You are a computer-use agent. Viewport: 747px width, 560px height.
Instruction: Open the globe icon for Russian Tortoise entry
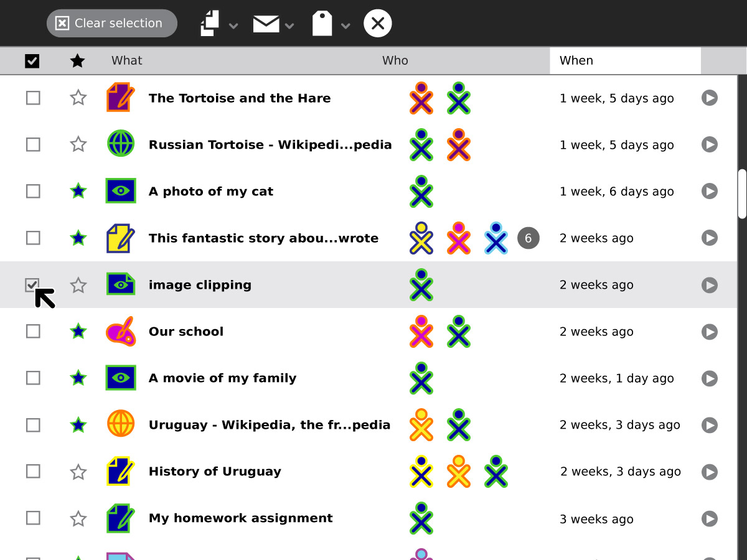pos(121,144)
